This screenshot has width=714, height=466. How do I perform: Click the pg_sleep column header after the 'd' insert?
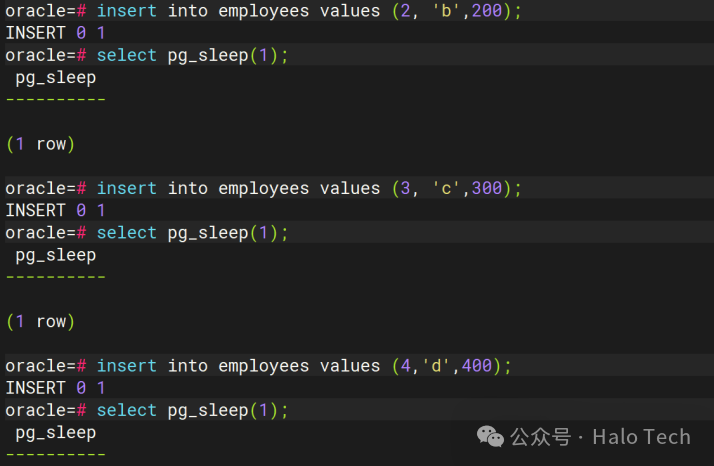pos(56,433)
